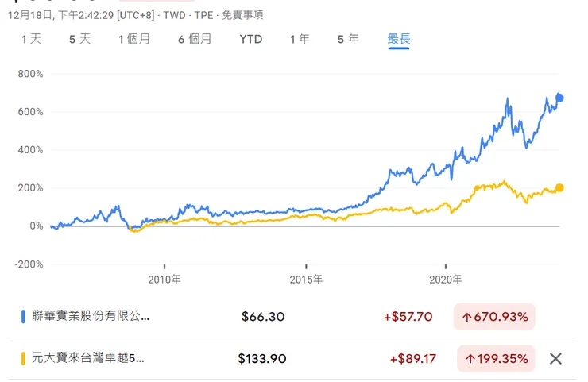588x382 pixels.
Task: Click the blue line endpoint dot
Action: point(559,98)
